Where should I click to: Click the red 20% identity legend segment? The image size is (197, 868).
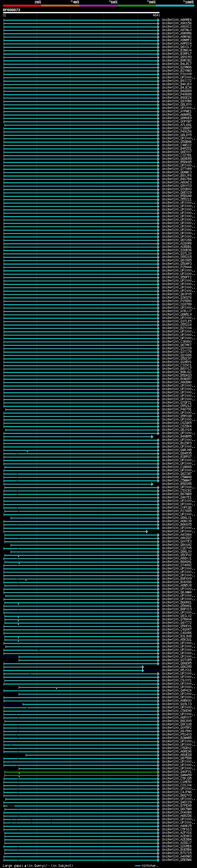pyautogui.click(x=22, y=6)
